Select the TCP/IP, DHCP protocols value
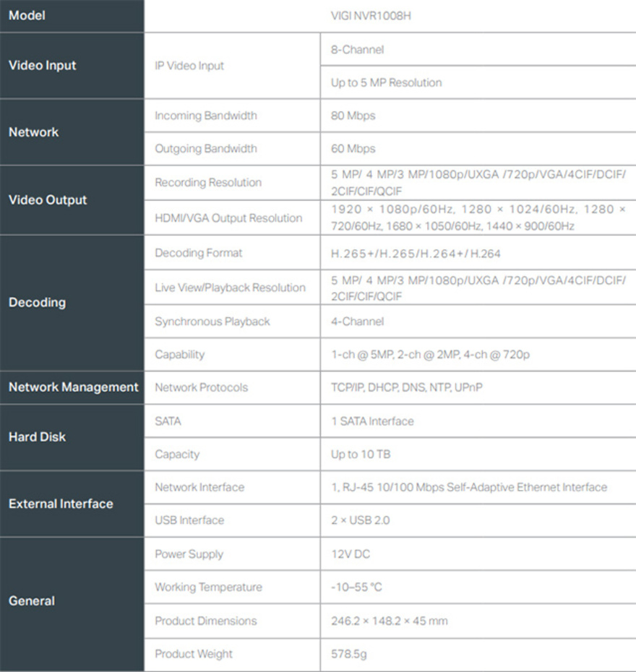 tap(407, 387)
